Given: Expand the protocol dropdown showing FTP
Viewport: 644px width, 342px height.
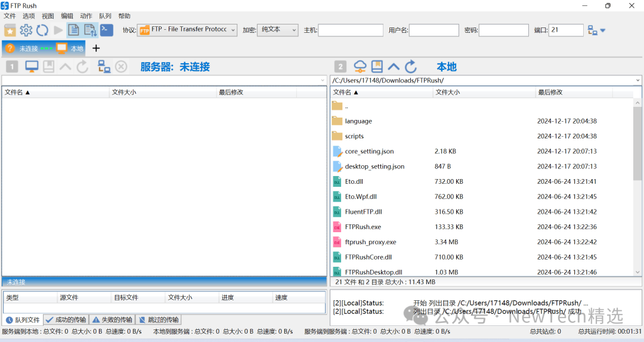Looking at the screenshot, I should (x=187, y=30).
